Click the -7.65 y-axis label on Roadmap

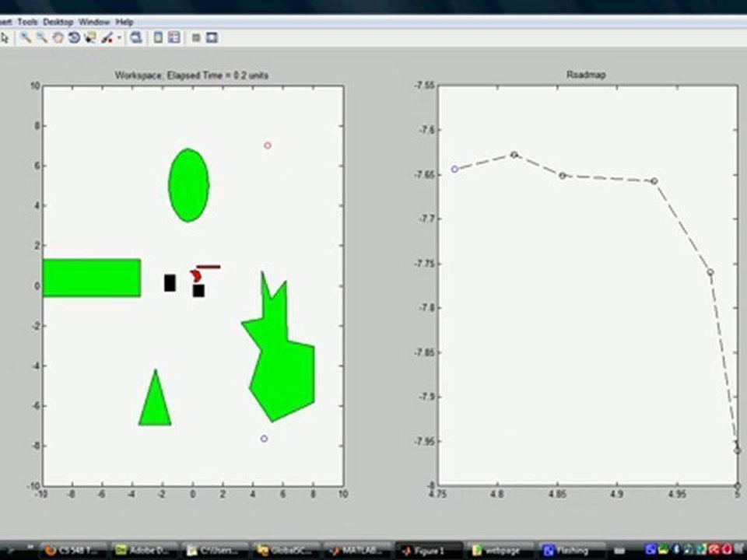tap(424, 175)
